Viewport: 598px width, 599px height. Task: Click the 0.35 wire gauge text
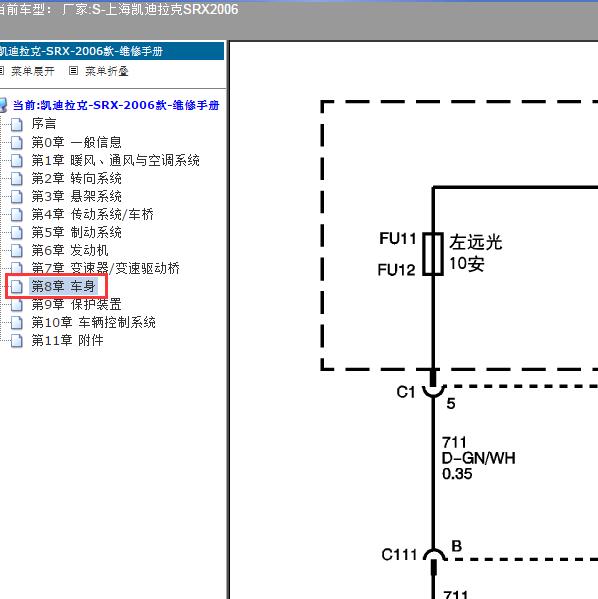457,474
